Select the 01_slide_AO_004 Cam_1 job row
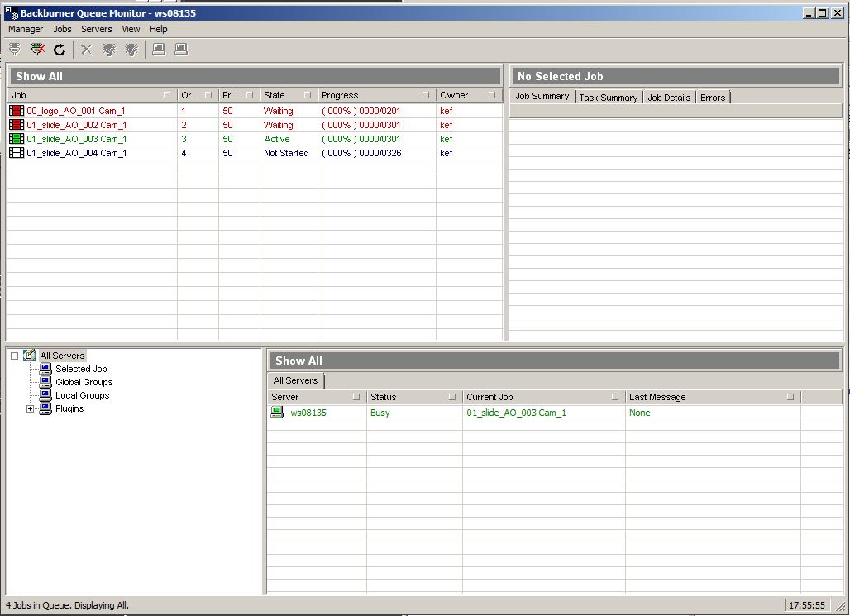This screenshot has height=616, width=850. click(x=76, y=153)
